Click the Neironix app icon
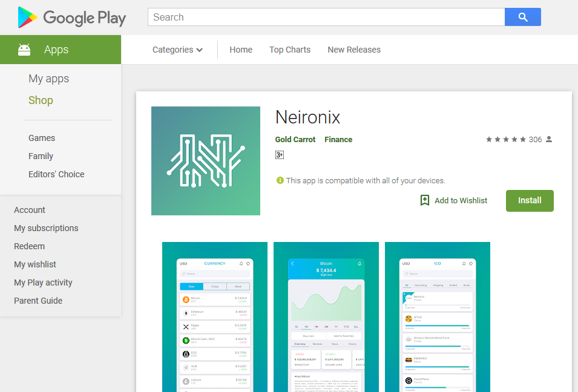 tap(206, 161)
